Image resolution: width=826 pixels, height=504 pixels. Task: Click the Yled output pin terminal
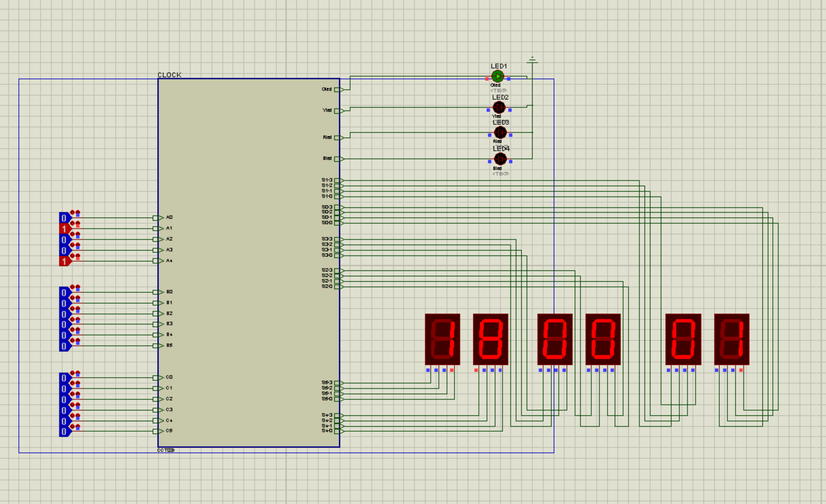point(339,111)
